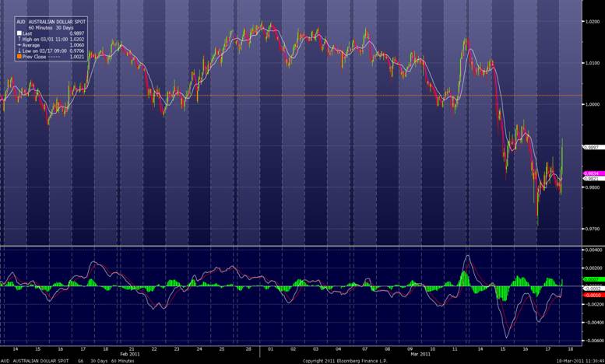
Task: Click the Low arrow marker in legend
Action: (x=19, y=51)
